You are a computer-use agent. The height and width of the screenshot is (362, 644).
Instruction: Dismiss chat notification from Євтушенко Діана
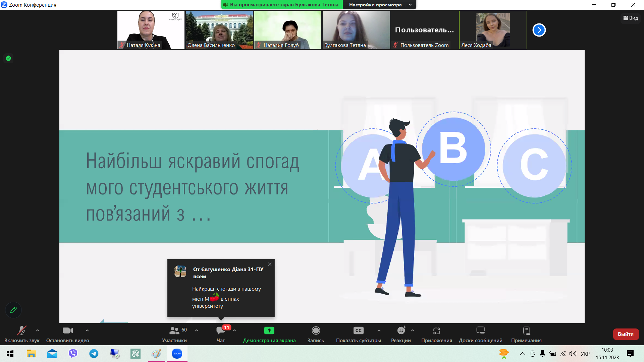tap(270, 264)
